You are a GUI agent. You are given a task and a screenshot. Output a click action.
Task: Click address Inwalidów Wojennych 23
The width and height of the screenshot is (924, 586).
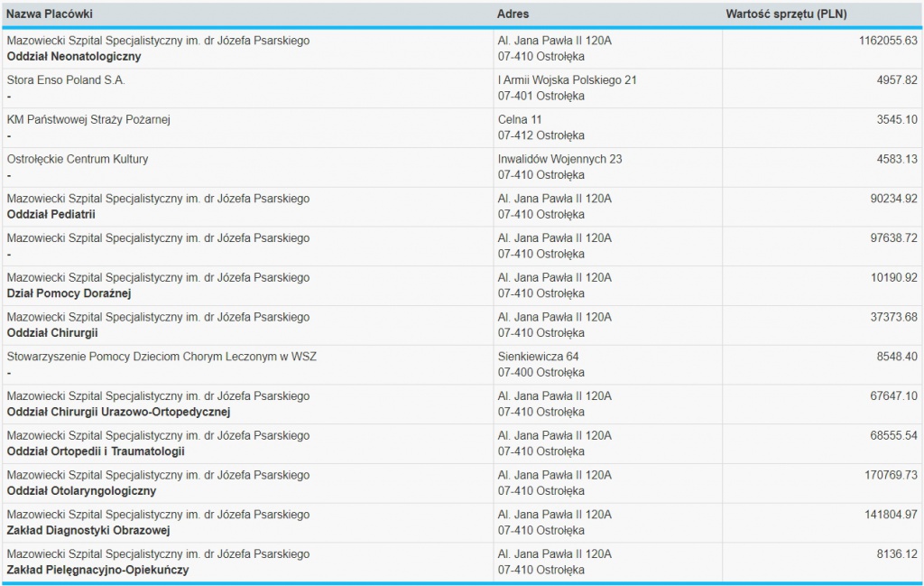[x=559, y=159]
